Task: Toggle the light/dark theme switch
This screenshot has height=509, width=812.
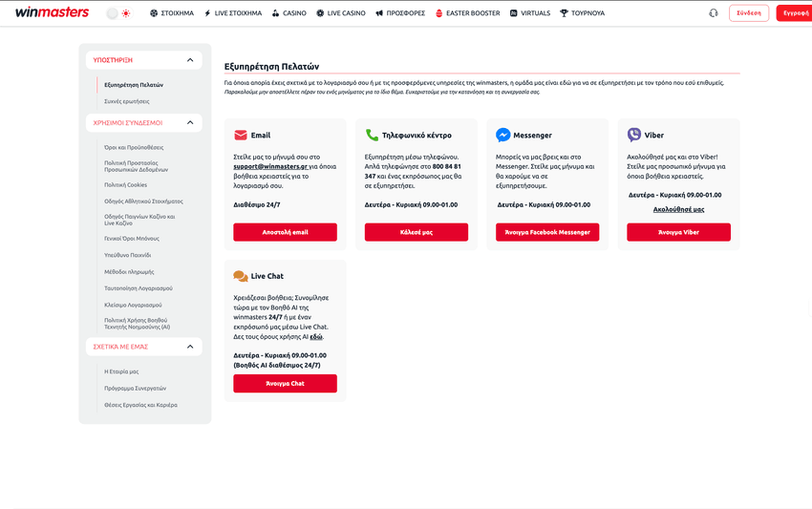Action: pos(118,13)
